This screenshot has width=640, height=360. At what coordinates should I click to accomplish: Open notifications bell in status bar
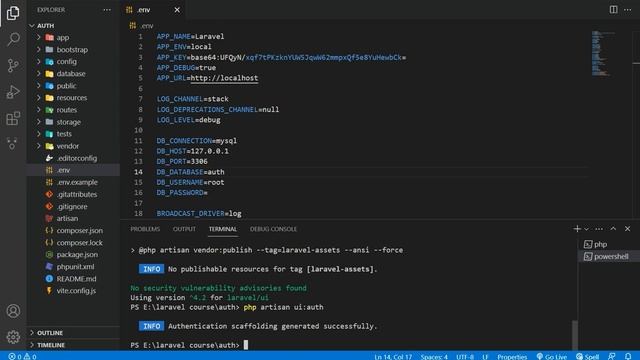(x=628, y=356)
